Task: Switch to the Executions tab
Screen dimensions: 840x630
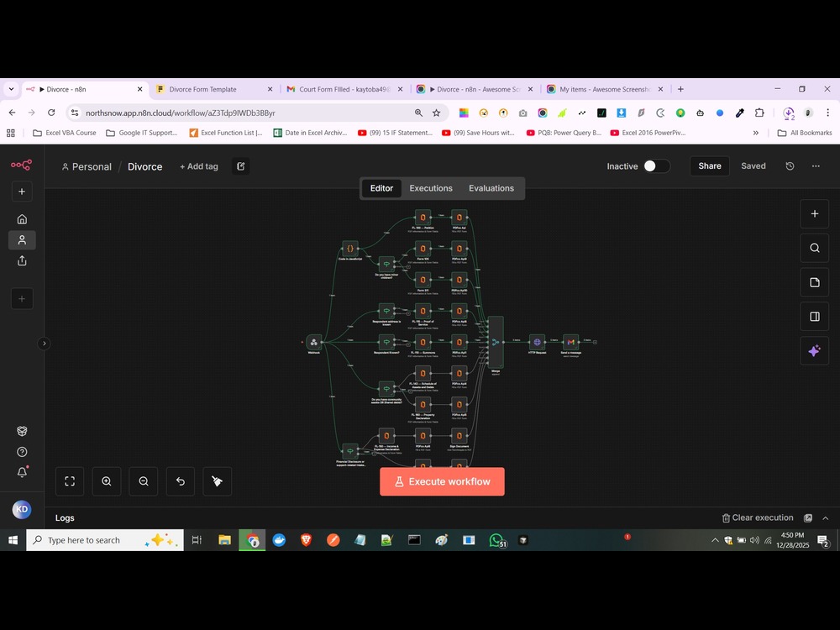Action: click(431, 188)
